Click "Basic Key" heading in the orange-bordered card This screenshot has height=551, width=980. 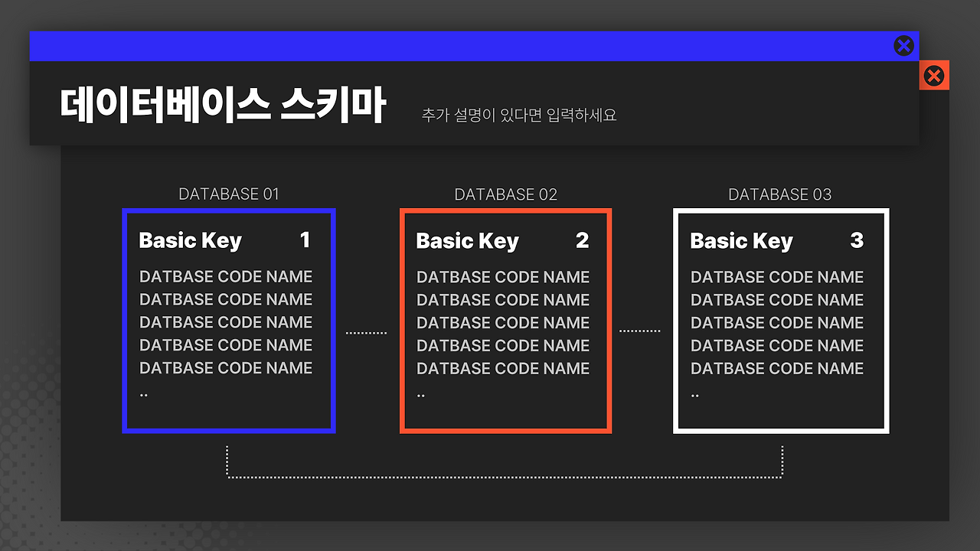(468, 242)
